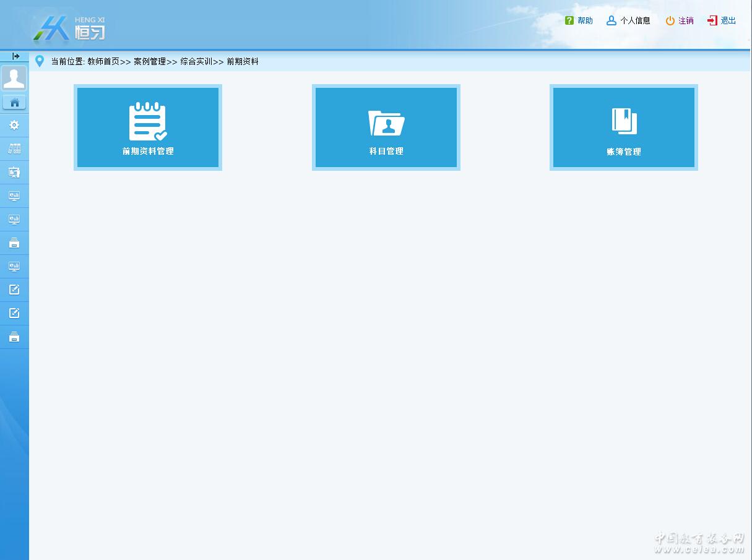
Task: Go to home via the sidebar house icon
Action: pyautogui.click(x=14, y=103)
